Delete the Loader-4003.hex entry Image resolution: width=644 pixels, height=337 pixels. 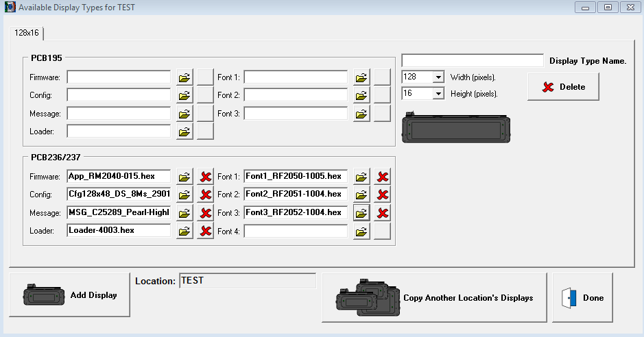click(205, 231)
